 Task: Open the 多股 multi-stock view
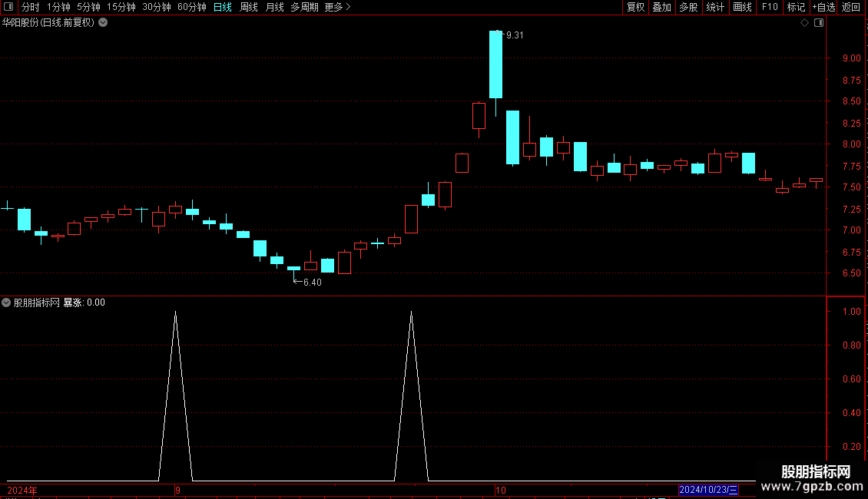[689, 7]
